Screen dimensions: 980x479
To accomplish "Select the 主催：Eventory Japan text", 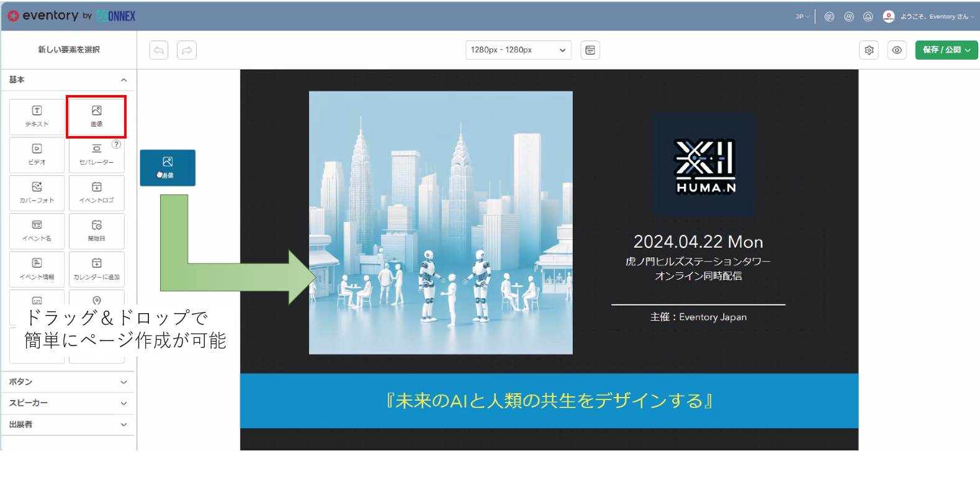I will pyautogui.click(x=698, y=317).
